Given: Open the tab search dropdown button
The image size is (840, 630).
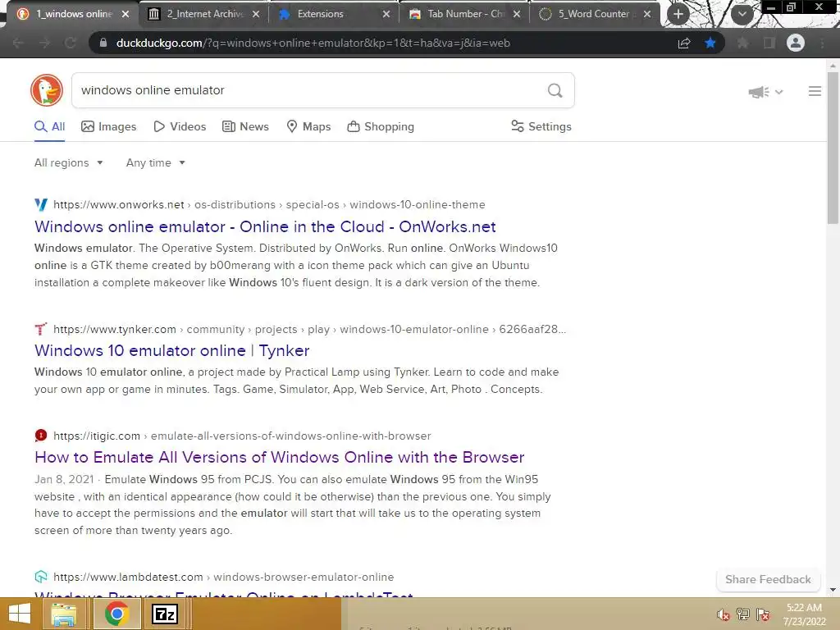Looking at the screenshot, I should pos(742,14).
